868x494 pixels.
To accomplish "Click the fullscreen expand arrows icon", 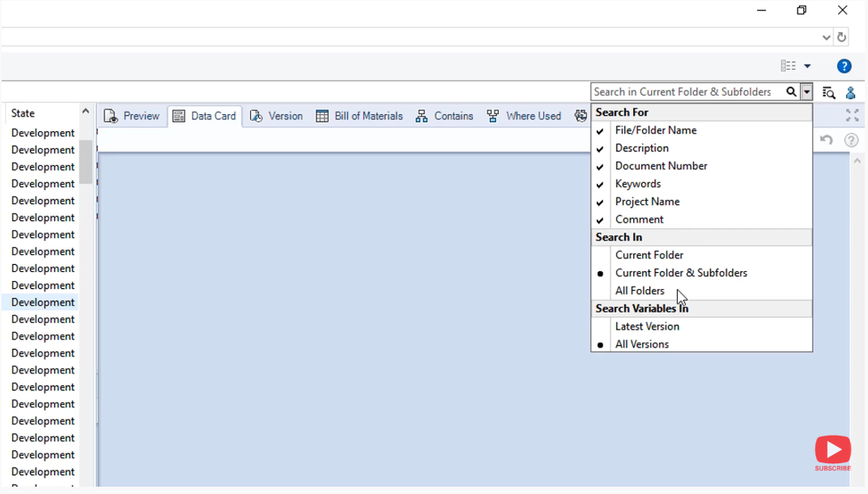I will [852, 116].
